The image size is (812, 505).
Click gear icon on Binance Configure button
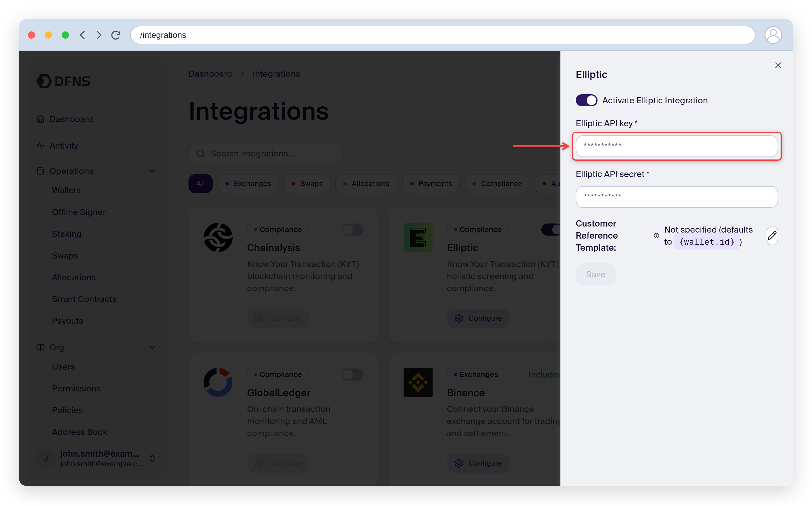point(459,463)
